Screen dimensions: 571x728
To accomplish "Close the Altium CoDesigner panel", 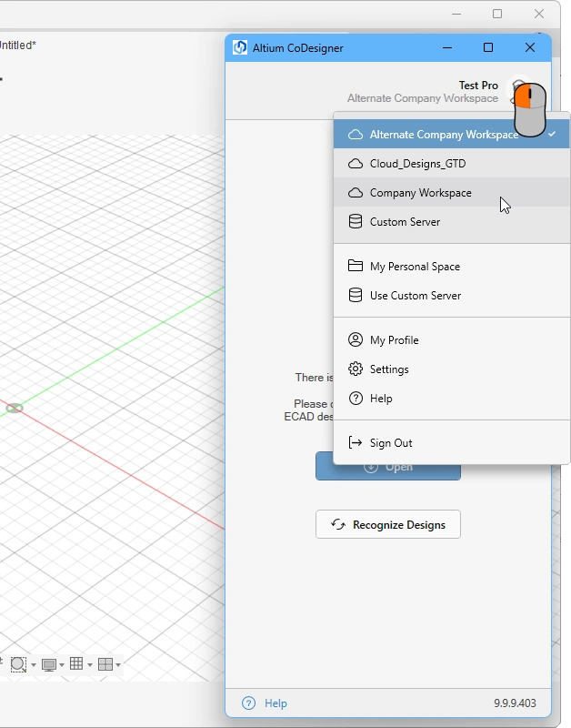I will tap(530, 48).
